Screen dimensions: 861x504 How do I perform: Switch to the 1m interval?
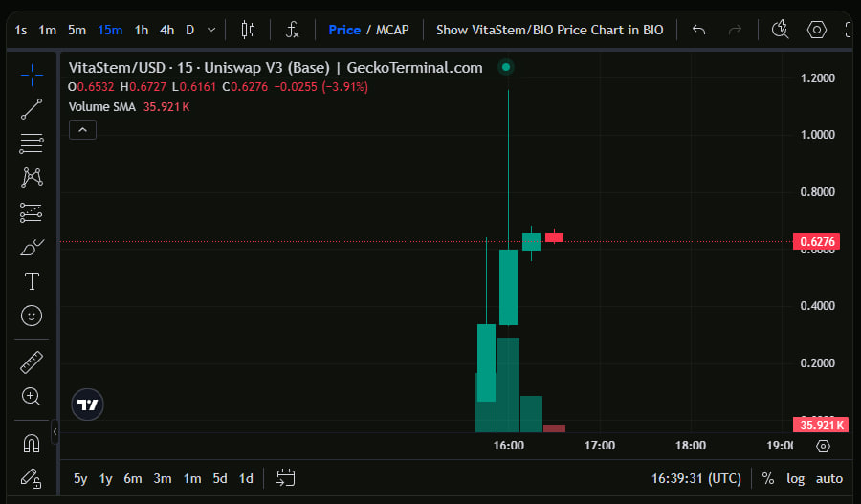coord(47,30)
